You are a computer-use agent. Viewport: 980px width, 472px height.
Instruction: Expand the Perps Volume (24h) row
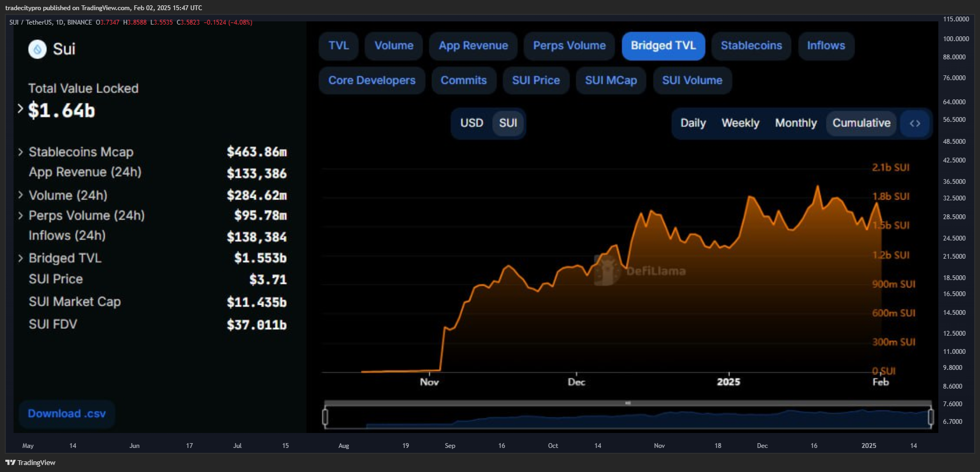20,215
